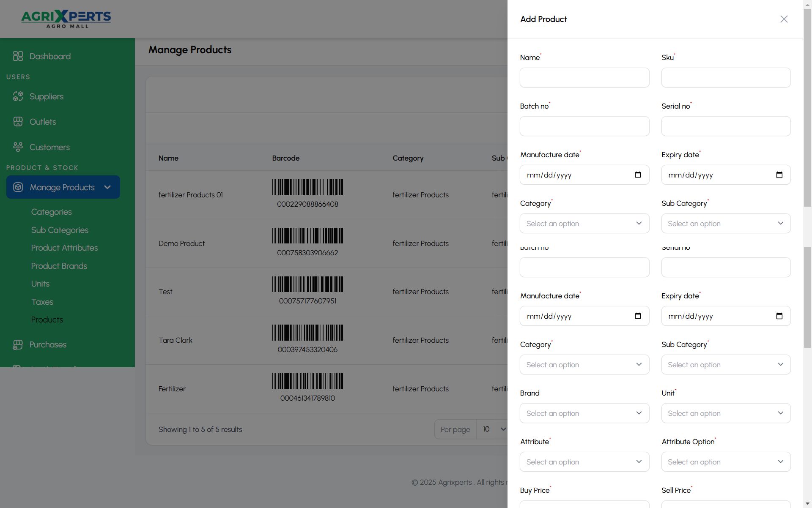Select the Demo Product row name

click(x=181, y=243)
